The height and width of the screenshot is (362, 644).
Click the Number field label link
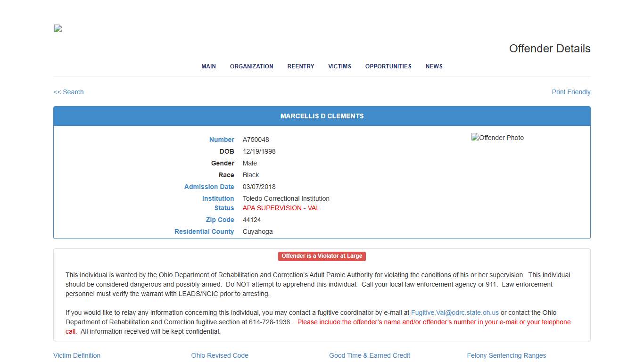coord(222,140)
